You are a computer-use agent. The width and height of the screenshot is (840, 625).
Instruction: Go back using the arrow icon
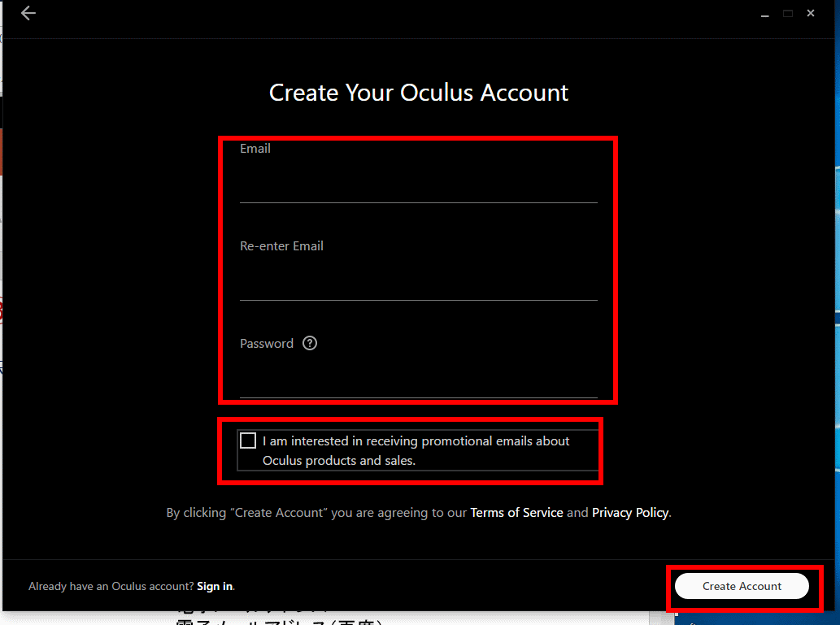[28, 13]
